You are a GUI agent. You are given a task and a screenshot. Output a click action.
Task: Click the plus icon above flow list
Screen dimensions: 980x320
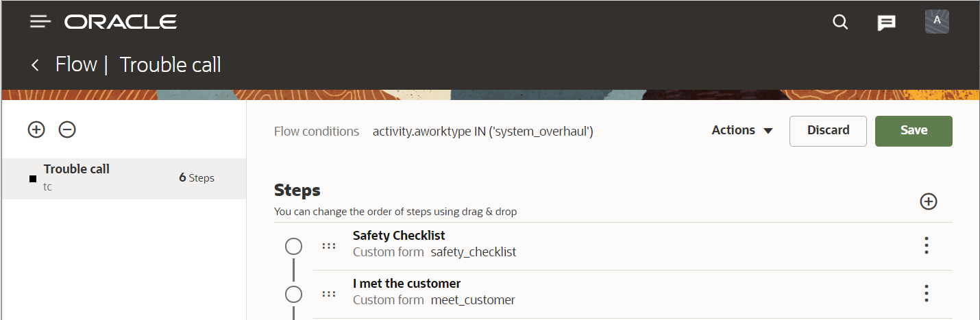pyautogui.click(x=36, y=129)
